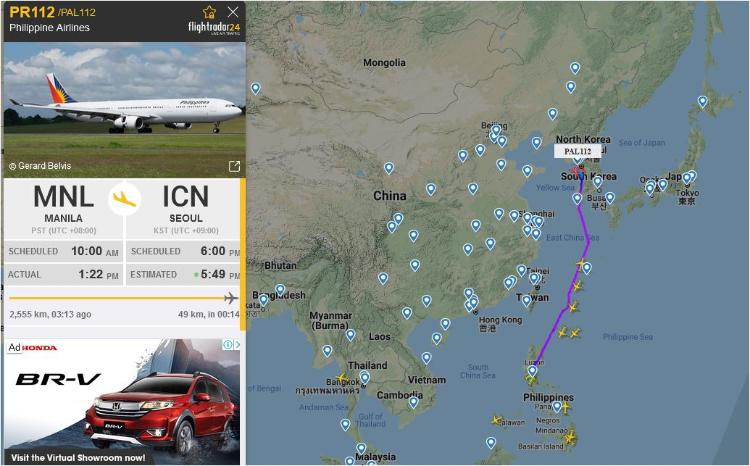Viewport: 750px width, 466px height.
Task: Click the Philippine Airlines aircraft photo
Action: [x=124, y=110]
